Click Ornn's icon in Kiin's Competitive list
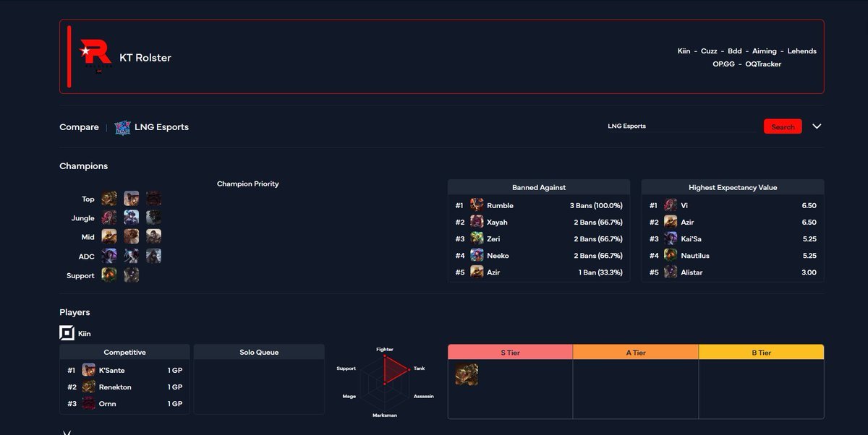The width and height of the screenshot is (868, 435). coord(89,403)
